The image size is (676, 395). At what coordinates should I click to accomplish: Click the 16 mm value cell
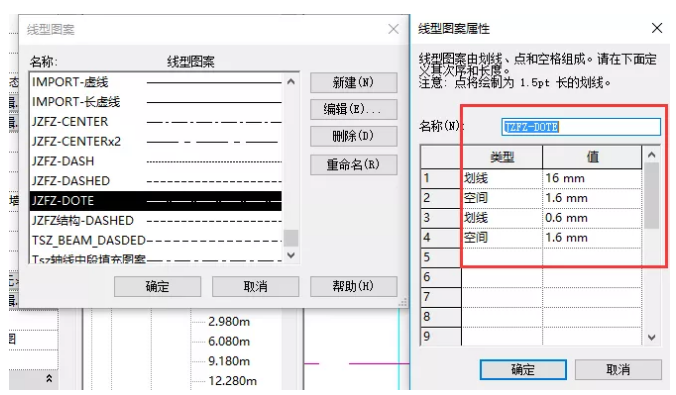pyautogui.click(x=592, y=178)
